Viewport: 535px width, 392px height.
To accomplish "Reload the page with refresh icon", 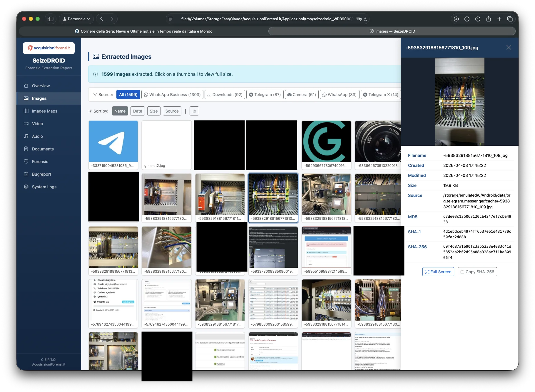I will click(x=366, y=19).
